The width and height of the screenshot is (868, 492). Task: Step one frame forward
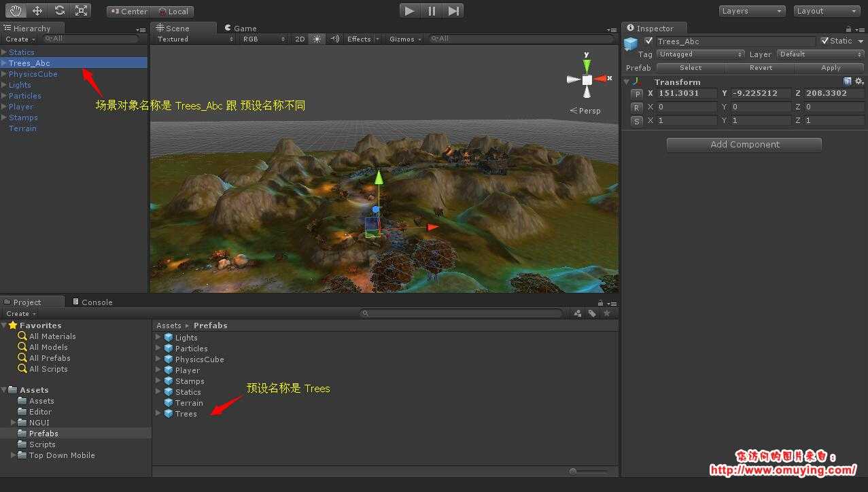(x=453, y=11)
